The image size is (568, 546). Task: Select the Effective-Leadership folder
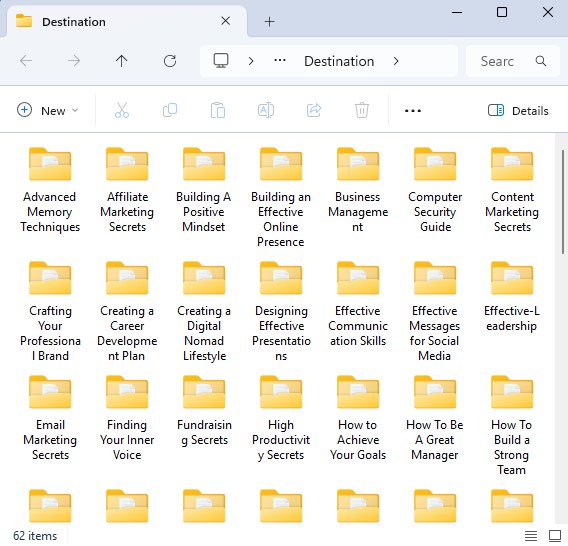click(x=512, y=296)
